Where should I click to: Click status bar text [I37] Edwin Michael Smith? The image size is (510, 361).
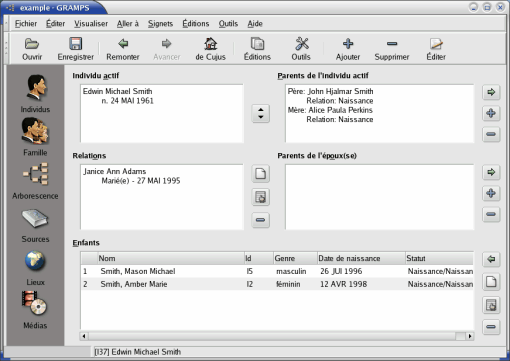coord(138,352)
